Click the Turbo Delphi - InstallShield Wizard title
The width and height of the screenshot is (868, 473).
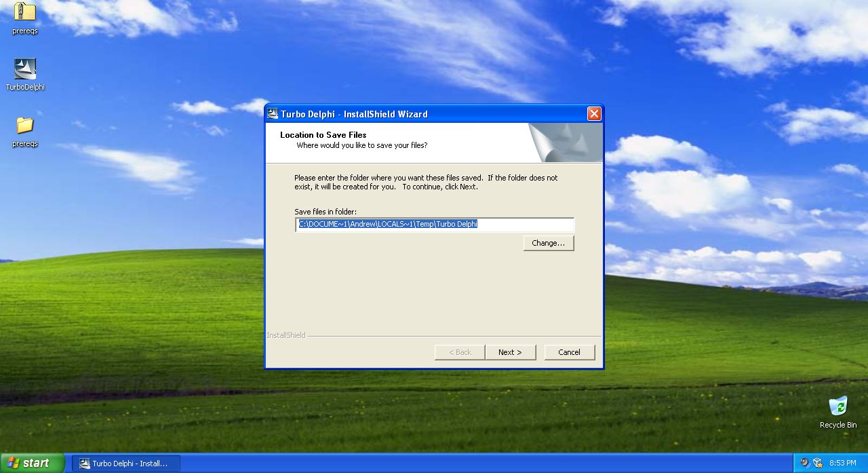coord(355,114)
